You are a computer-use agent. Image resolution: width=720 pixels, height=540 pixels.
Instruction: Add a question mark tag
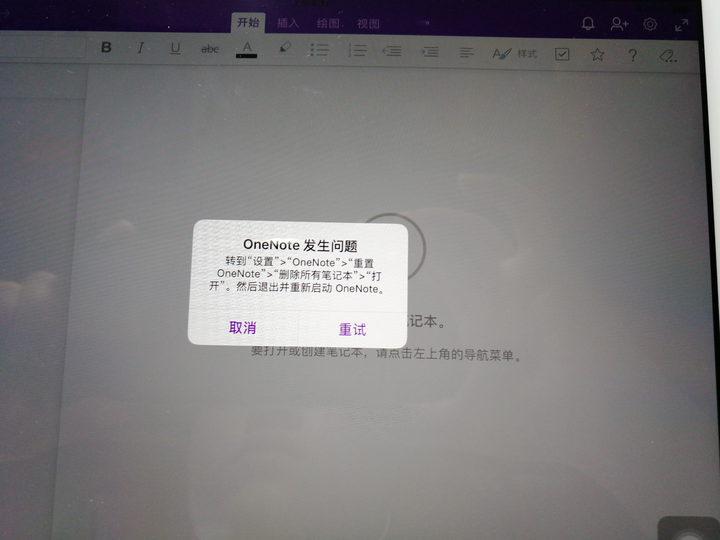pos(632,55)
